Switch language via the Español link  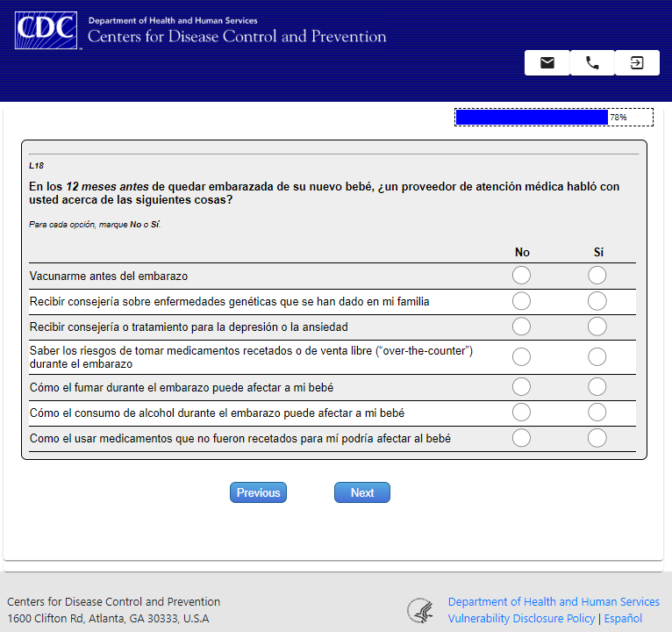coord(623,619)
